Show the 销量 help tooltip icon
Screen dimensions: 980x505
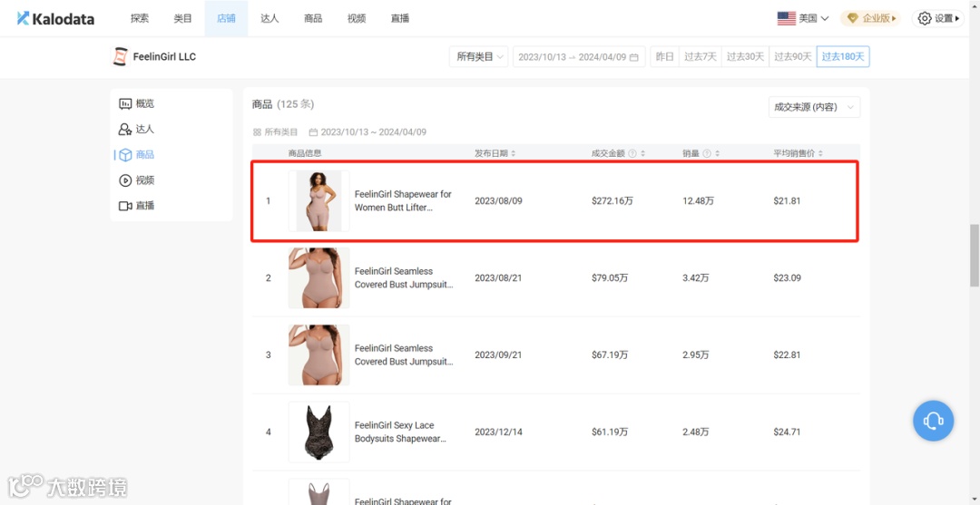pyautogui.click(x=706, y=153)
